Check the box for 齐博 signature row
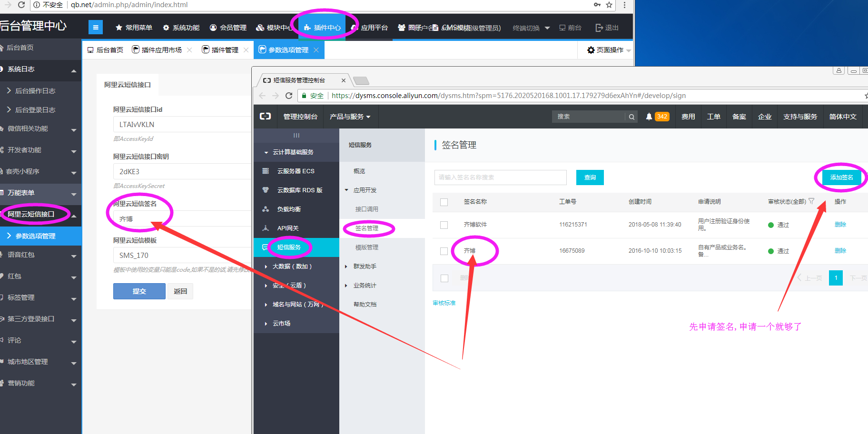The image size is (868, 434). [444, 251]
